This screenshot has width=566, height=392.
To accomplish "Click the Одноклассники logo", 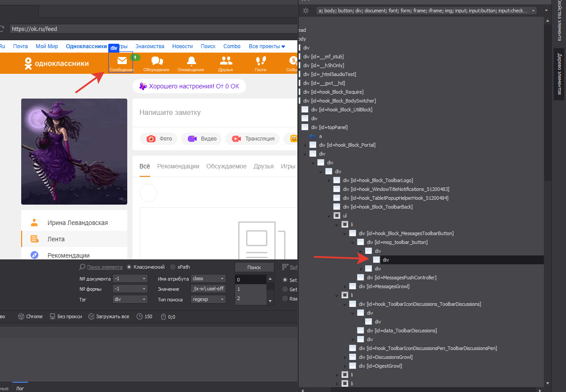I will pos(57,64).
